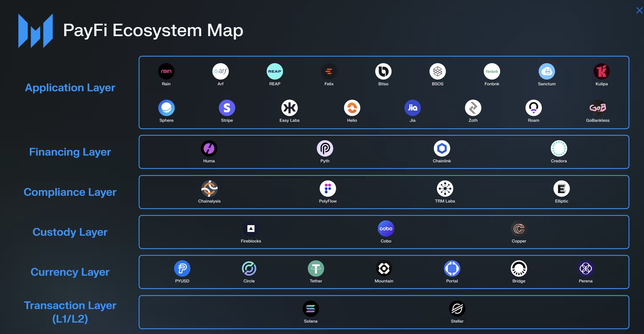
Task: Click the Currency Layer heading
Action: [70, 272]
